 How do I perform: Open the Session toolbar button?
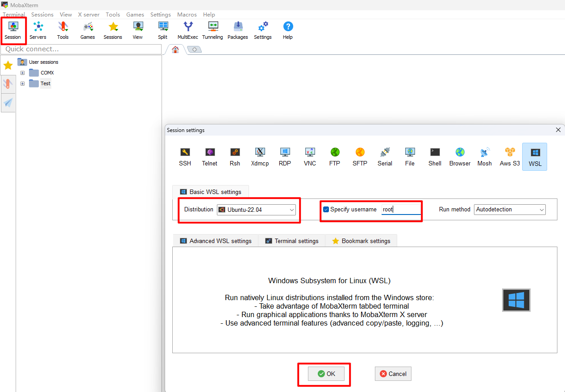click(x=13, y=30)
